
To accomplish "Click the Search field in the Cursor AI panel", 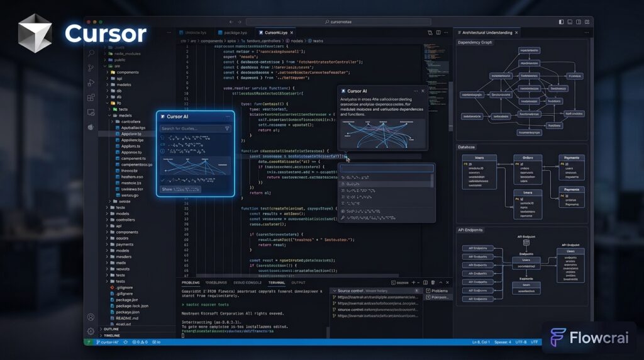I will coord(195,128).
